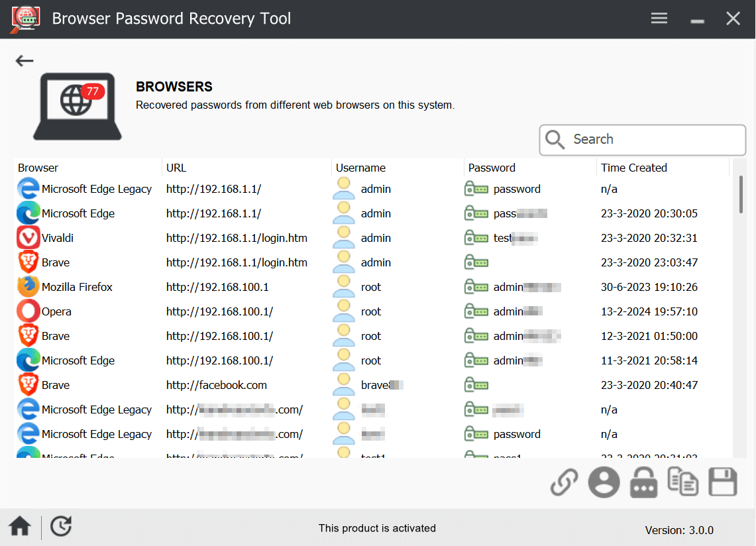
Task: Click the floppy disk save icon
Action: coord(722,482)
